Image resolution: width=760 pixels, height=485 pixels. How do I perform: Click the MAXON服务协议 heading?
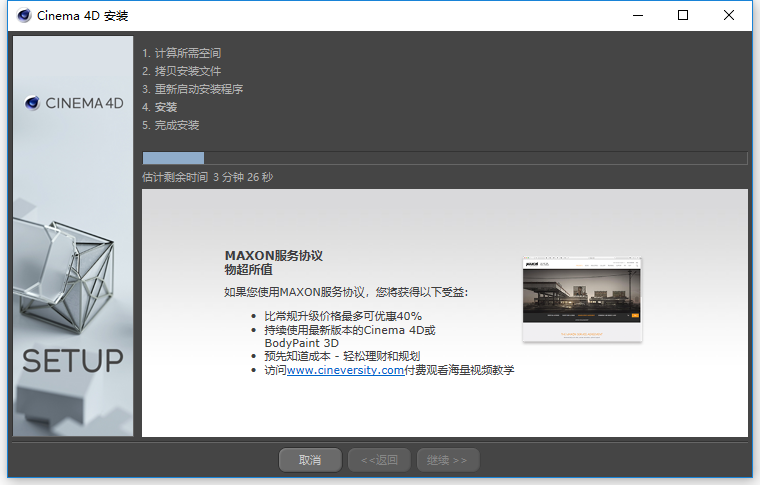pyautogui.click(x=273, y=255)
